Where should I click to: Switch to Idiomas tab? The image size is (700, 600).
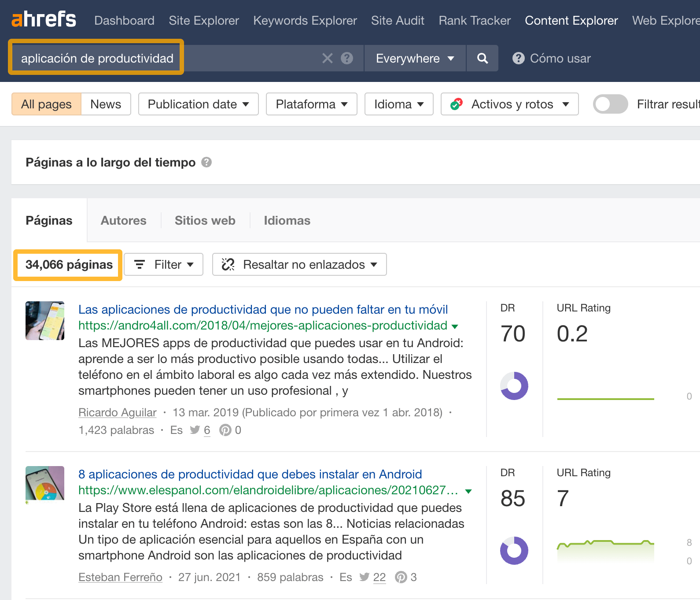pos(287,220)
